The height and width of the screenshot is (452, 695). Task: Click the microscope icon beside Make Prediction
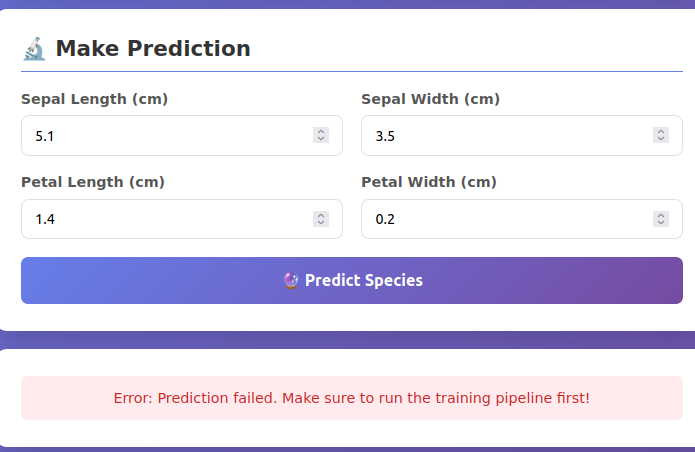(x=34, y=48)
